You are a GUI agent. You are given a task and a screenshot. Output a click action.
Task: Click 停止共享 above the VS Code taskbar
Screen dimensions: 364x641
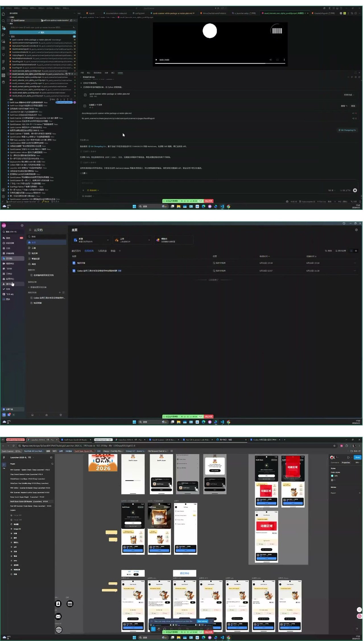209,201
